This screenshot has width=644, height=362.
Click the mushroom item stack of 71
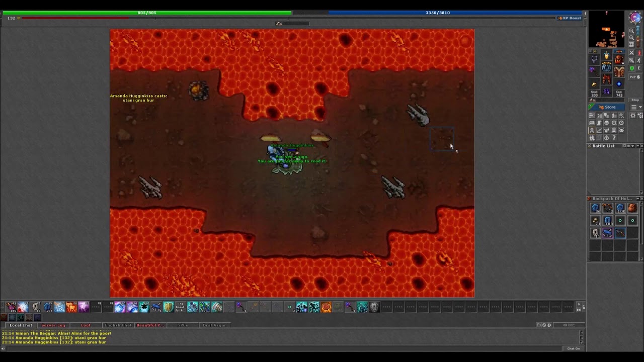click(595, 220)
